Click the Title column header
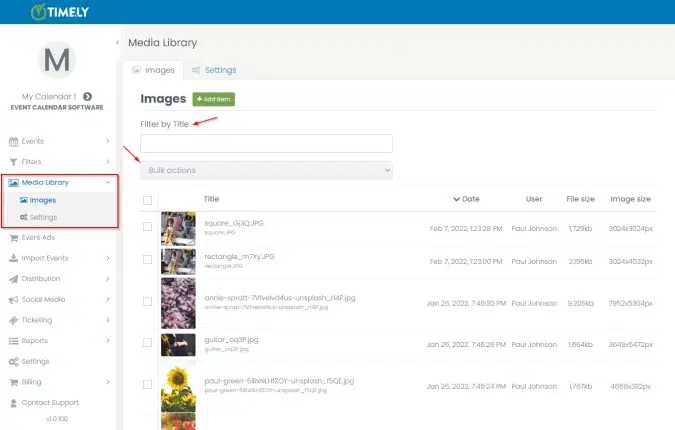 [211, 199]
